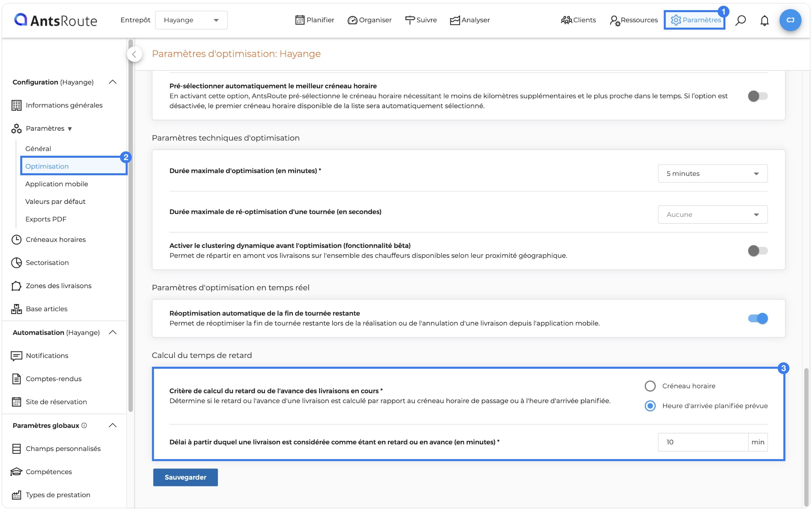Click the delay minutes input field
Viewport: 812px width, 511px height.
pos(703,442)
